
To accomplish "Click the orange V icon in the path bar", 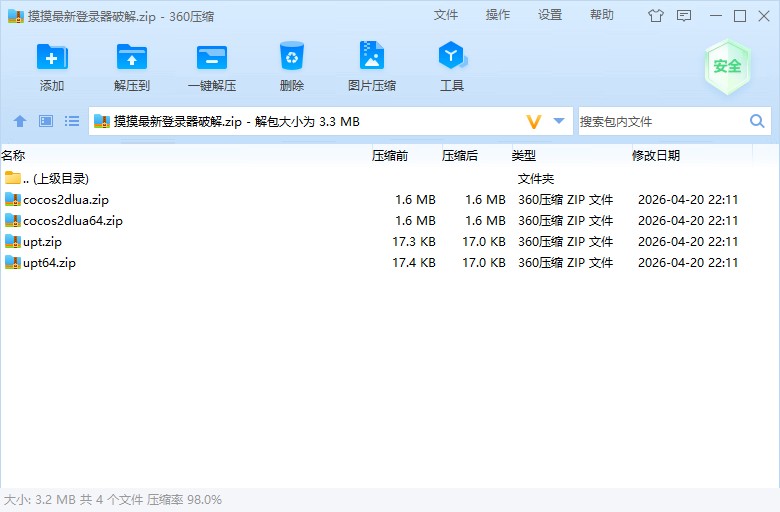I will coord(533,121).
